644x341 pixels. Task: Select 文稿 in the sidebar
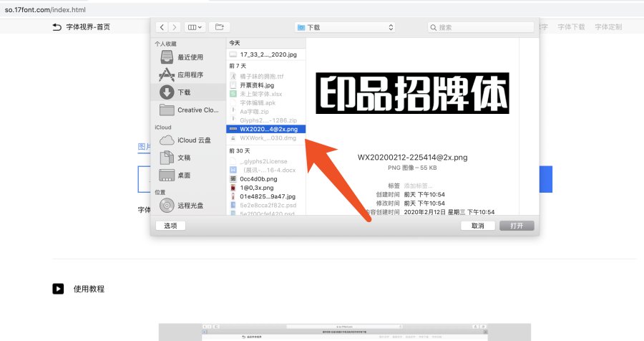pos(184,158)
